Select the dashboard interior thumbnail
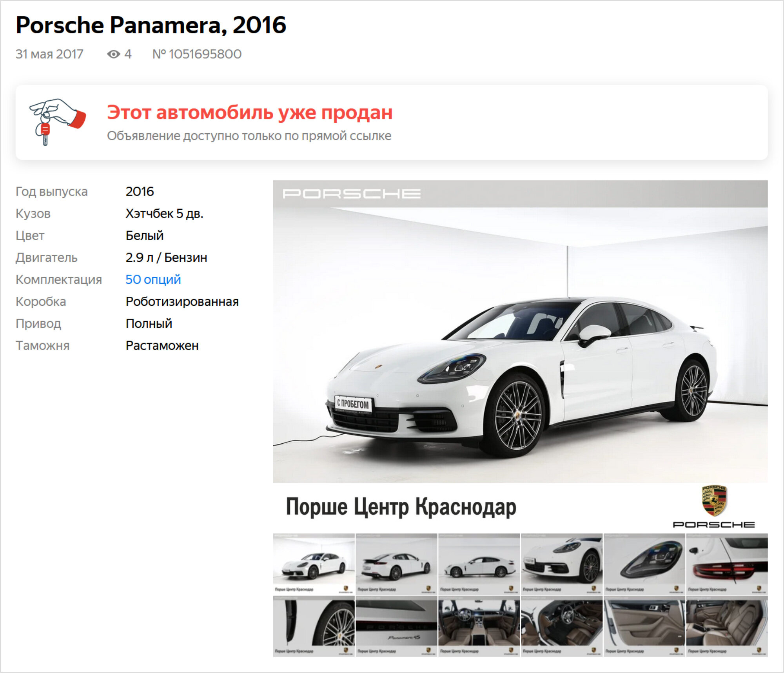Screen dimensions: 784x673 pyautogui.click(x=479, y=626)
